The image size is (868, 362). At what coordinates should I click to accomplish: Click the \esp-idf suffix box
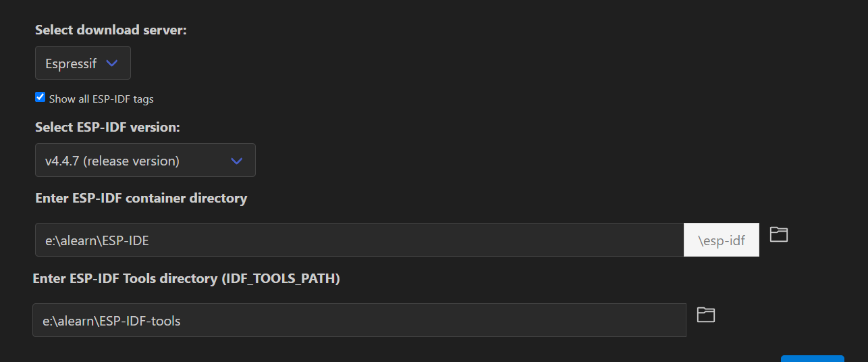click(722, 240)
